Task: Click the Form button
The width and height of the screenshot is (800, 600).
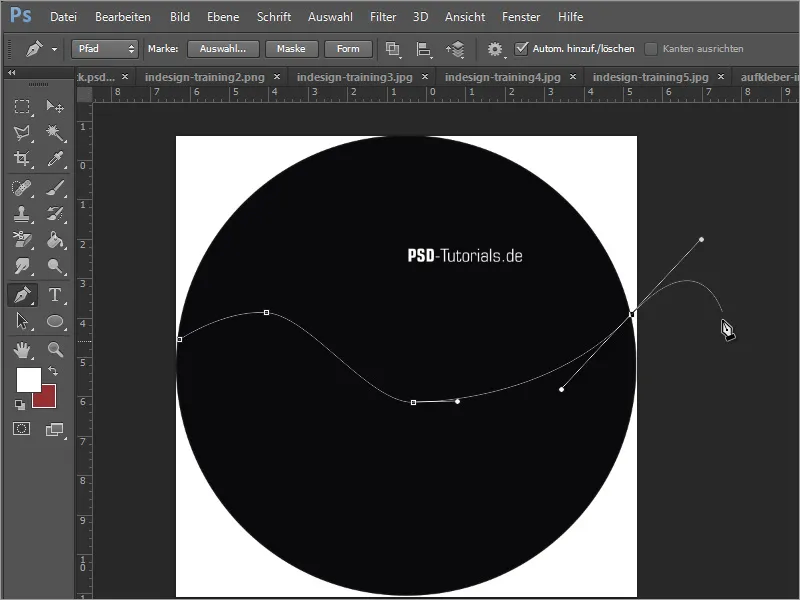Action: click(348, 49)
